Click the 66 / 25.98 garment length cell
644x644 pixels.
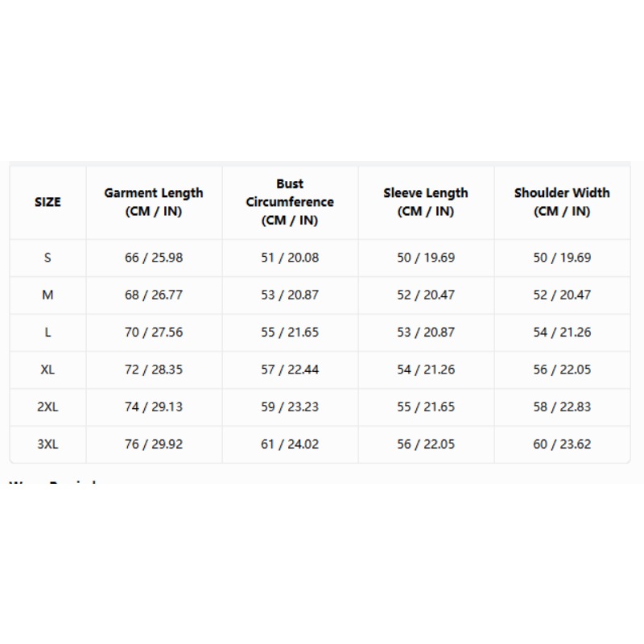tap(154, 258)
